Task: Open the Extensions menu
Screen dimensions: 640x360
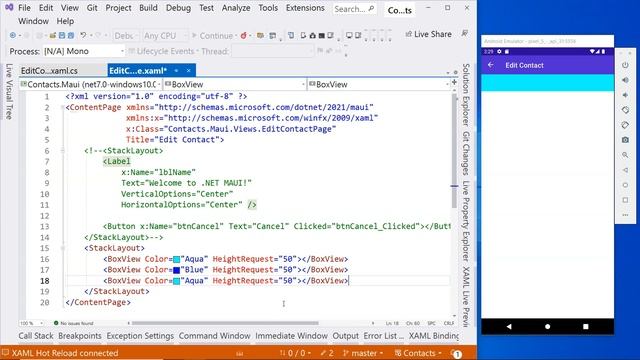Action: click(305, 8)
